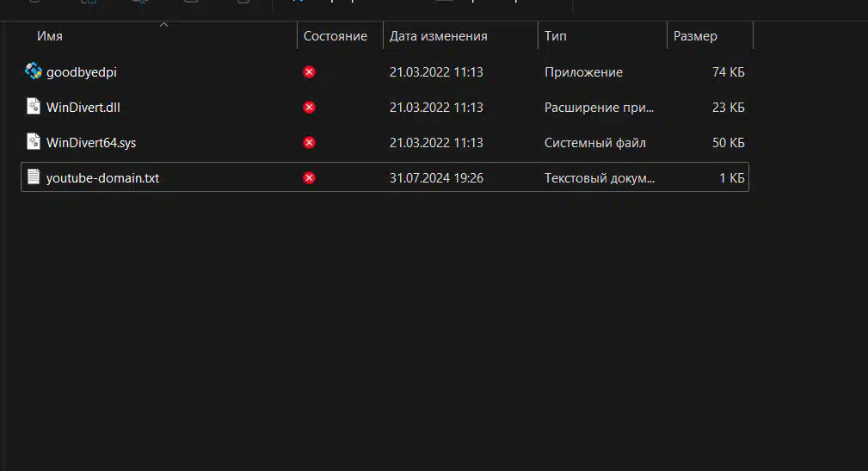The height and width of the screenshot is (471, 868).
Task: Click the red status icon for WinDivert64.sys
Action: (309, 142)
